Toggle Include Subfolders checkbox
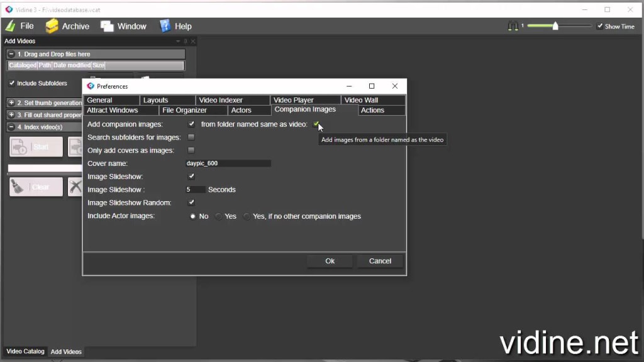This screenshot has width=644, height=362. 12,84
